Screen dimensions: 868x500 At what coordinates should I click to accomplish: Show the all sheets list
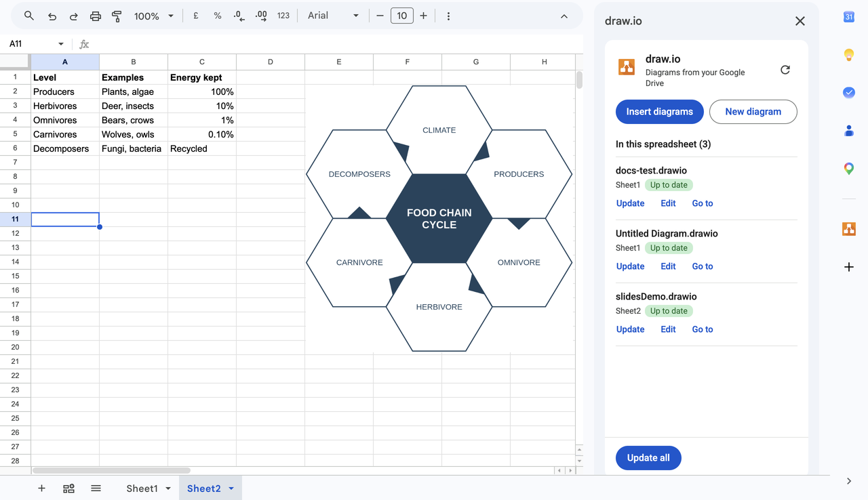click(96, 488)
